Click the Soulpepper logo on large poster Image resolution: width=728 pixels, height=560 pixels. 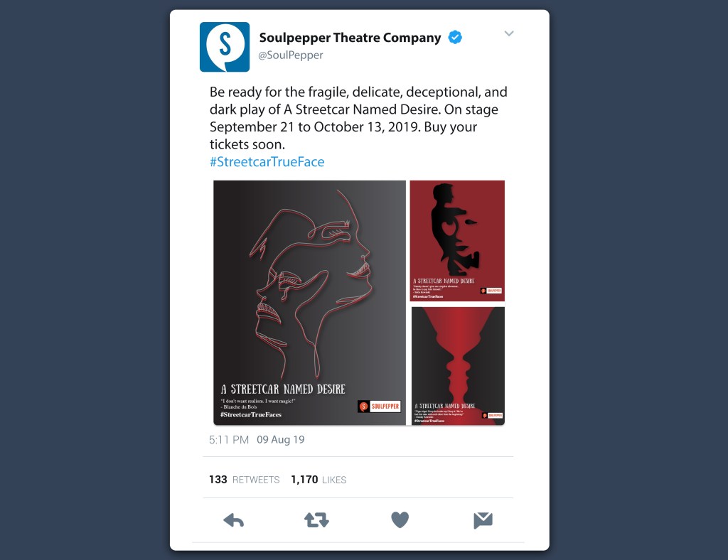[x=380, y=406]
